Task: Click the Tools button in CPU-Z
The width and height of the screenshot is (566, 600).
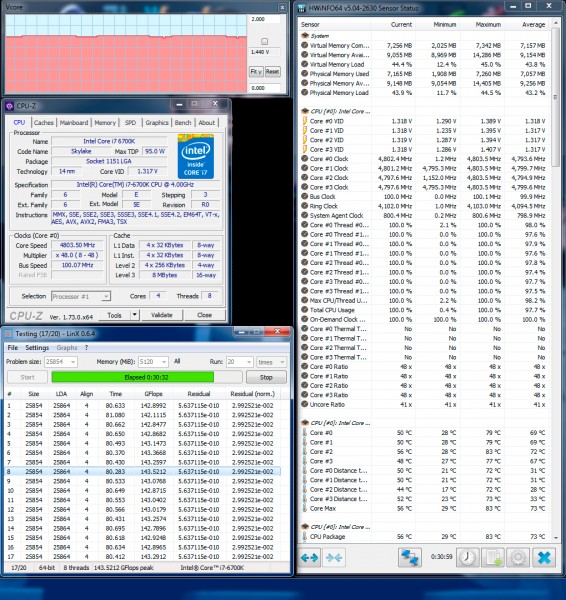Action: point(114,315)
